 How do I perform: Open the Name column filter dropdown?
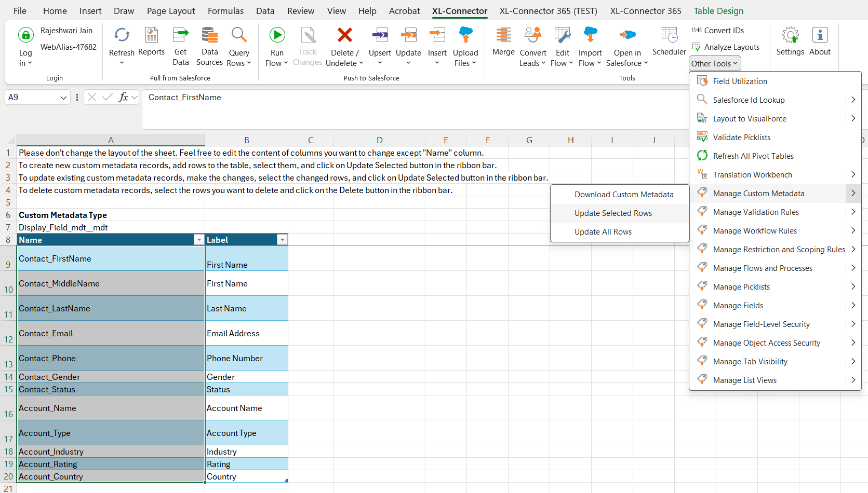tap(198, 240)
